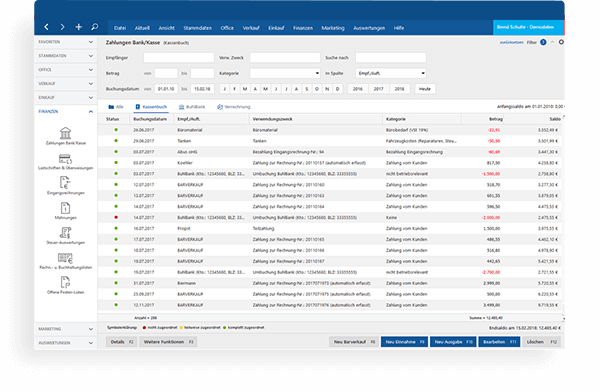Click Neu Ausgabe button
The width and height of the screenshot is (600, 392).
453,342
